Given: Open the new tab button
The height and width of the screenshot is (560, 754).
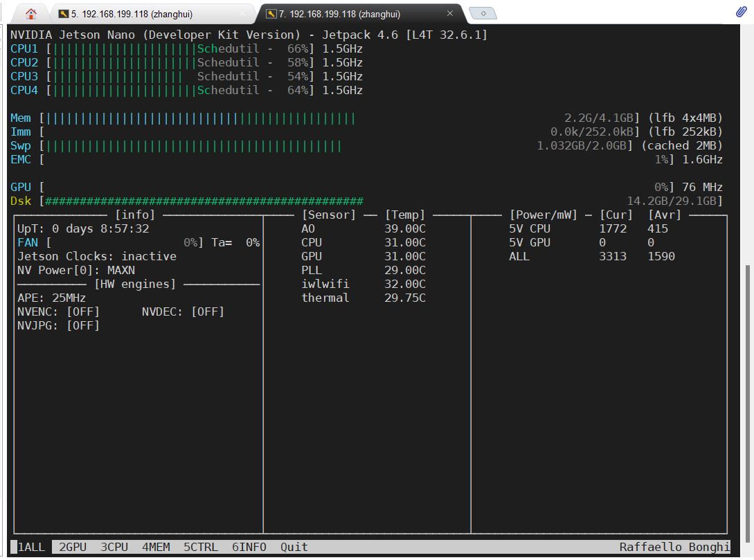Looking at the screenshot, I should pos(483,13).
